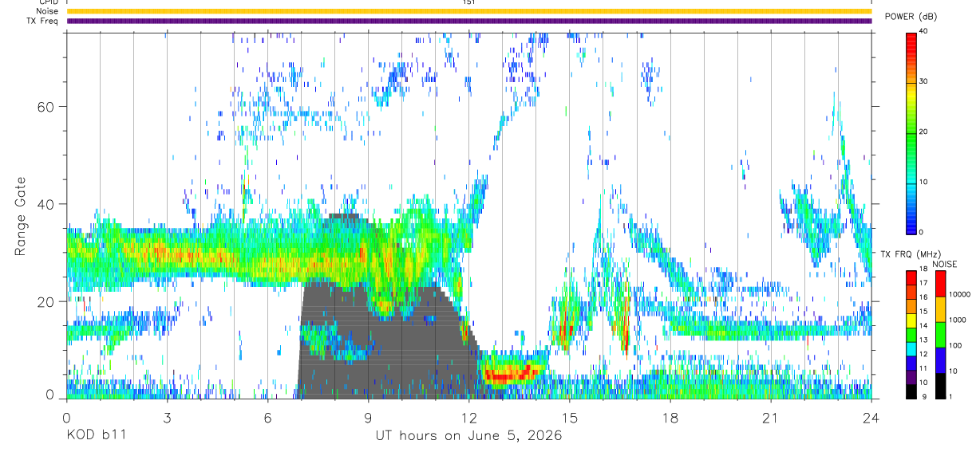Click the 'KOD b11' label
This screenshot has width=980, height=452.
(x=96, y=436)
